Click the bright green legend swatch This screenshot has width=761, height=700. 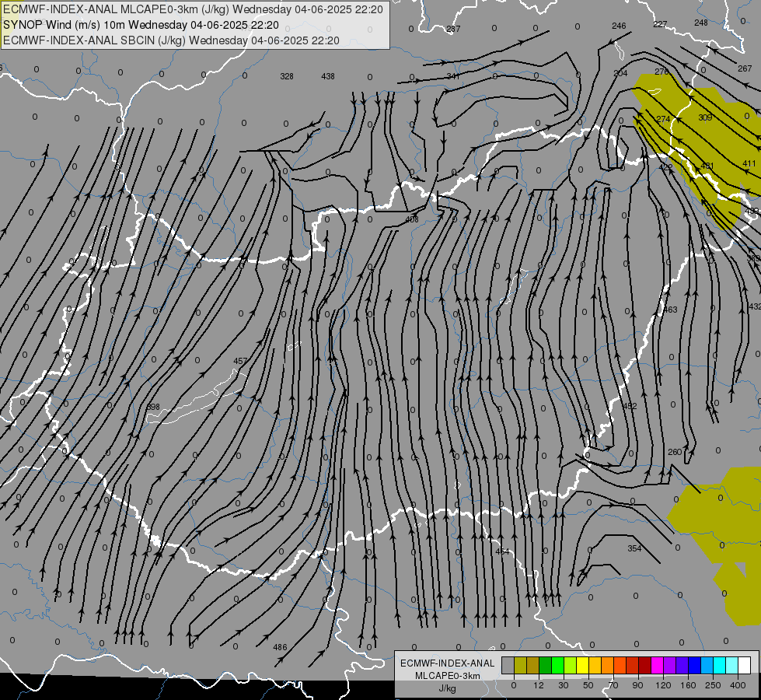pyautogui.click(x=557, y=665)
